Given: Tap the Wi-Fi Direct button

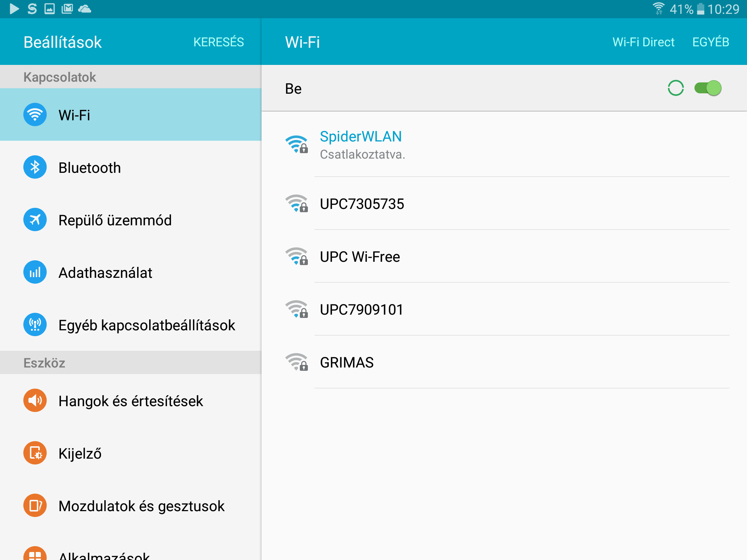Looking at the screenshot, I should [x=643, y=42].
